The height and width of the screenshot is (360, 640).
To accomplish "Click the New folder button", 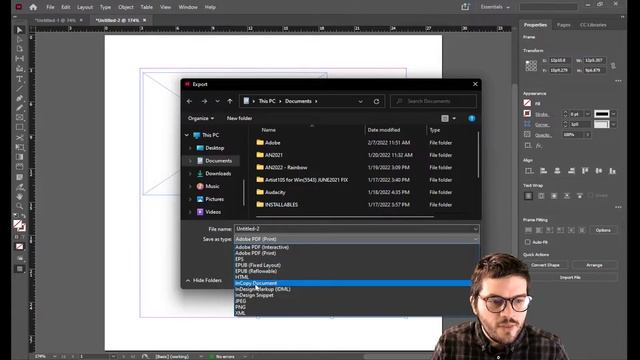I will click(x=239, y=118).
